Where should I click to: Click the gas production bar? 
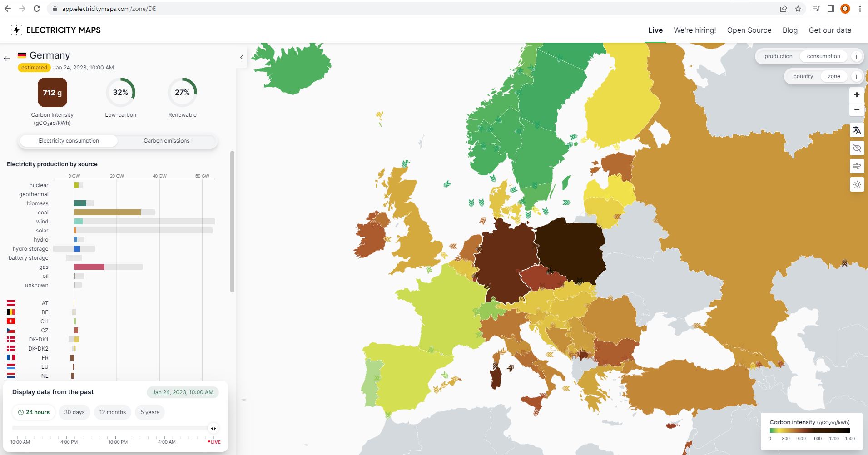(89, 267)
